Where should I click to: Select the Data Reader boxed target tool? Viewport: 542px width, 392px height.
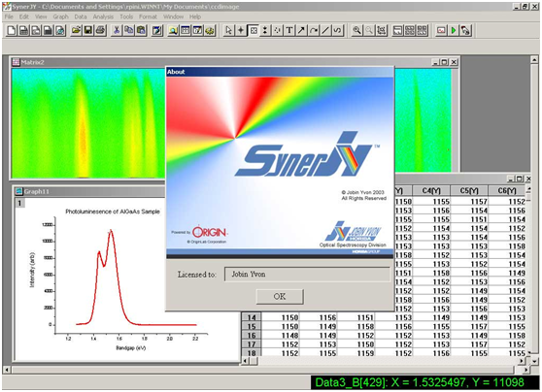[253, 31]
